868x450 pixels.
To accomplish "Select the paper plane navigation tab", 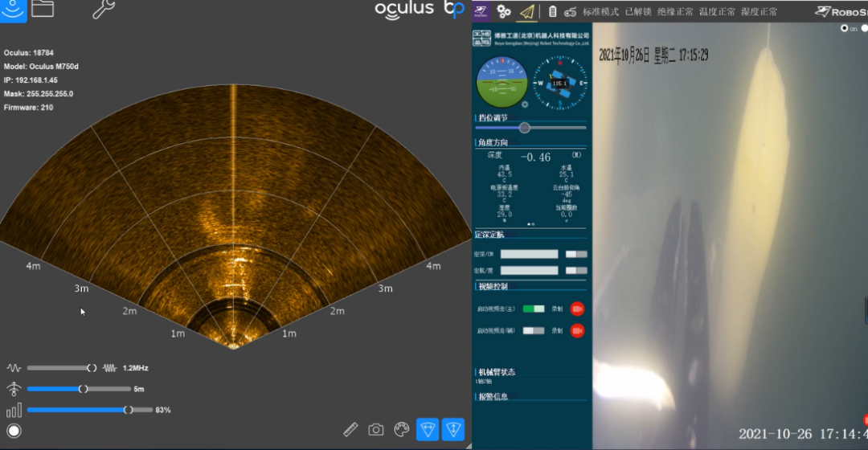I will pos(527,11).
